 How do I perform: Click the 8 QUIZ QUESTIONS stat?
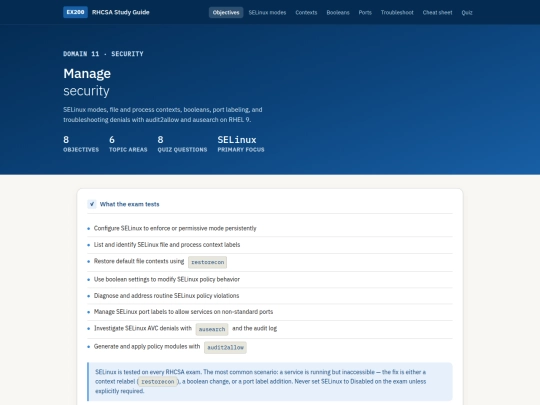click(x=182, y=144)
